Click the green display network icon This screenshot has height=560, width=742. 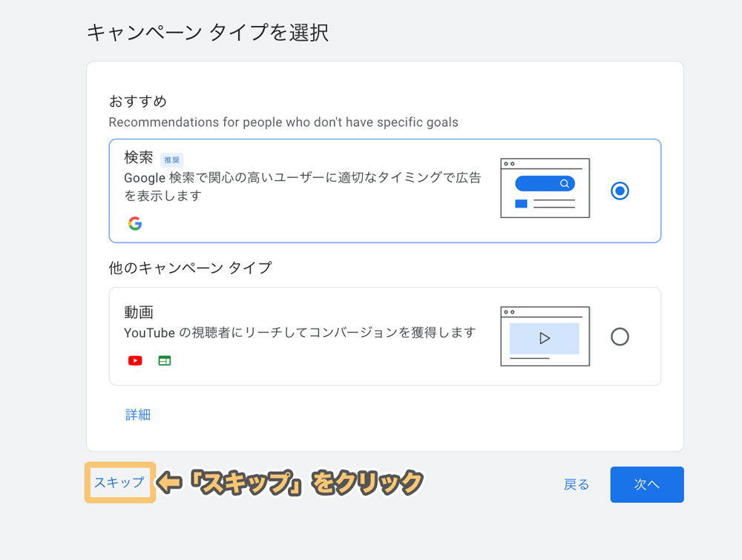[165, 360]
